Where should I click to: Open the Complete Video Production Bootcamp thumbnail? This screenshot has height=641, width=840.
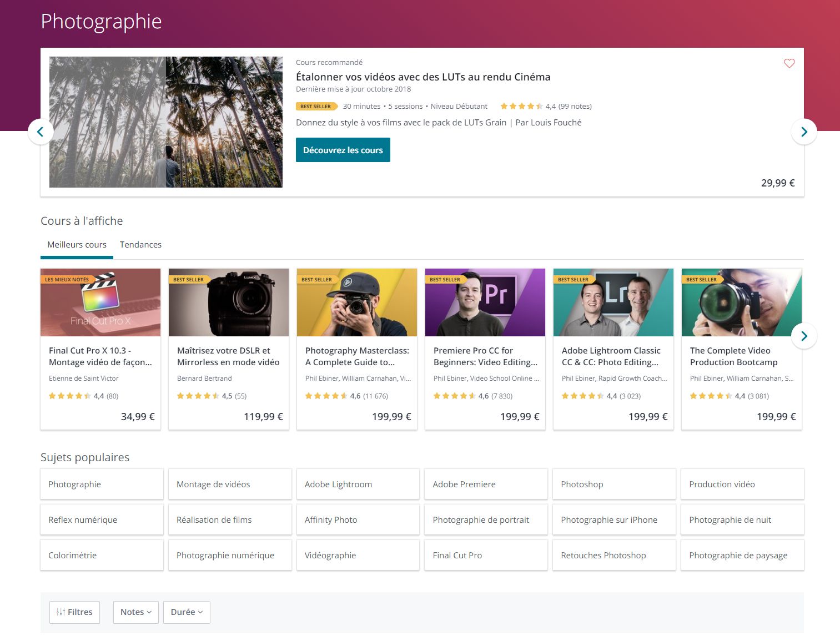tap(742, 302)
